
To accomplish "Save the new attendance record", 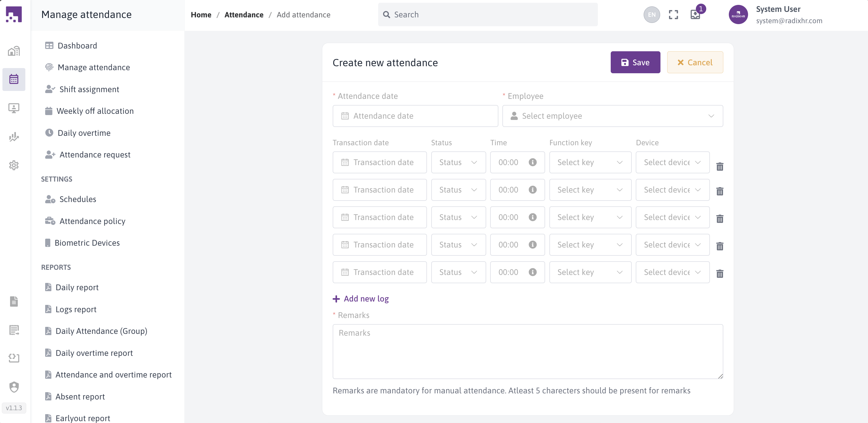I will click(x=635, y=62).
